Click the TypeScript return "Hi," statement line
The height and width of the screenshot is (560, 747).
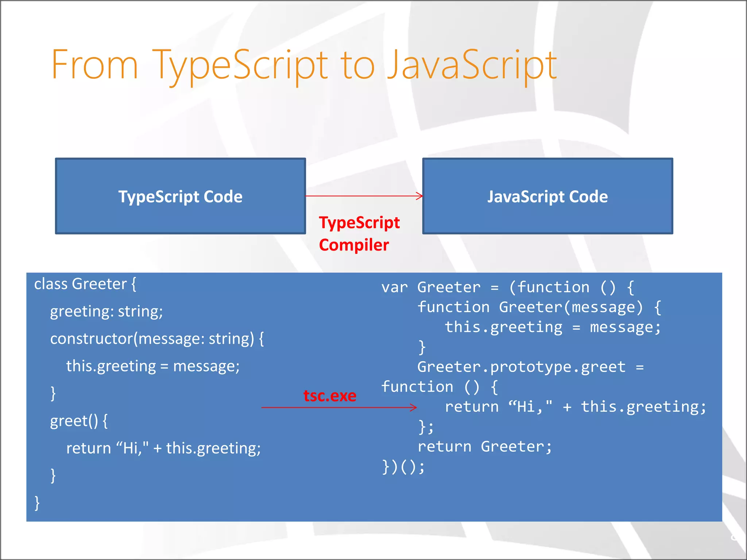163,448
